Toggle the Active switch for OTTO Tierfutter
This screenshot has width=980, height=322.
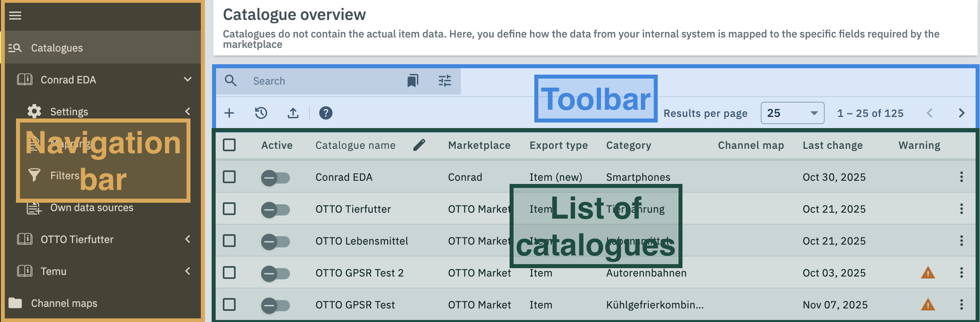pyautogui.click(x=276, y=209)
